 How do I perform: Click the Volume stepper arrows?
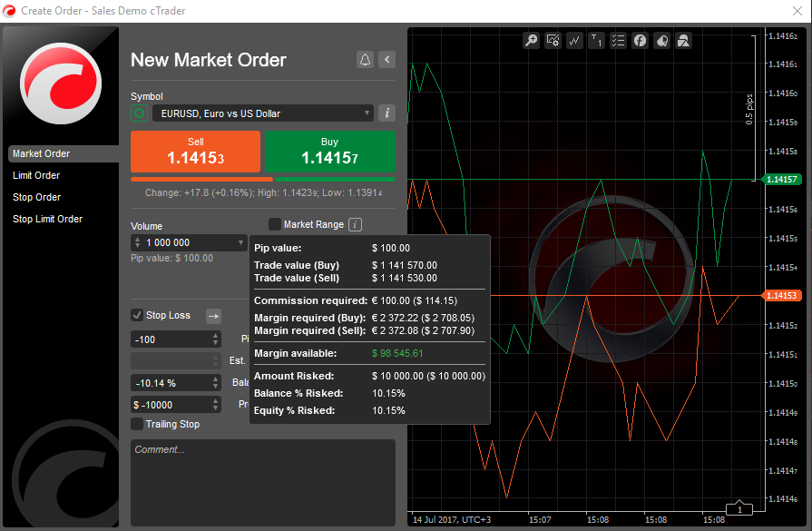[137, 242]
